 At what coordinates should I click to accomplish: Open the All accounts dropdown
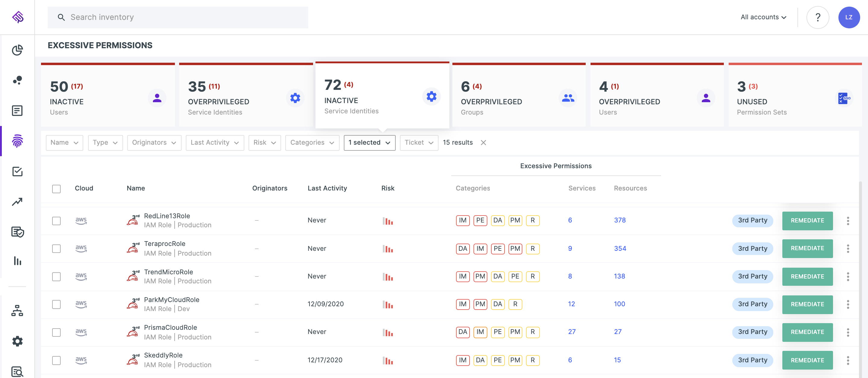tap(763, 17)
